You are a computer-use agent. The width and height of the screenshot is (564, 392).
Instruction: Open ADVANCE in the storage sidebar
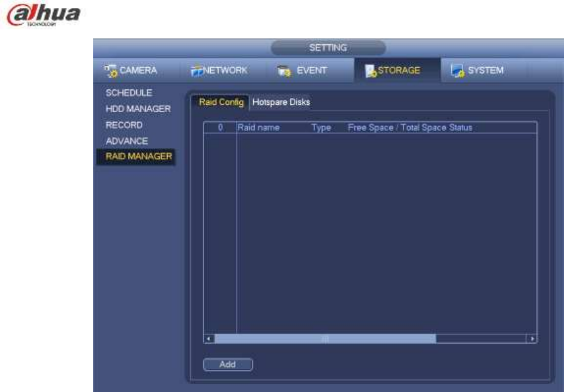(126, 141)
